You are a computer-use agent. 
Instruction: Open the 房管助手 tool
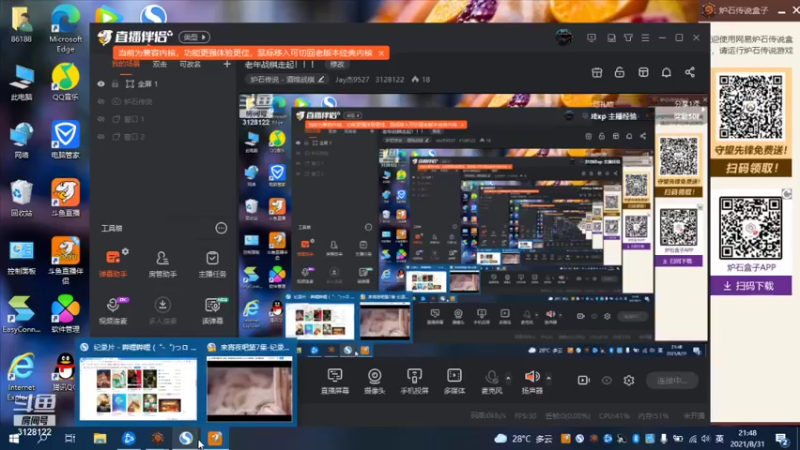tap(162, 264)
